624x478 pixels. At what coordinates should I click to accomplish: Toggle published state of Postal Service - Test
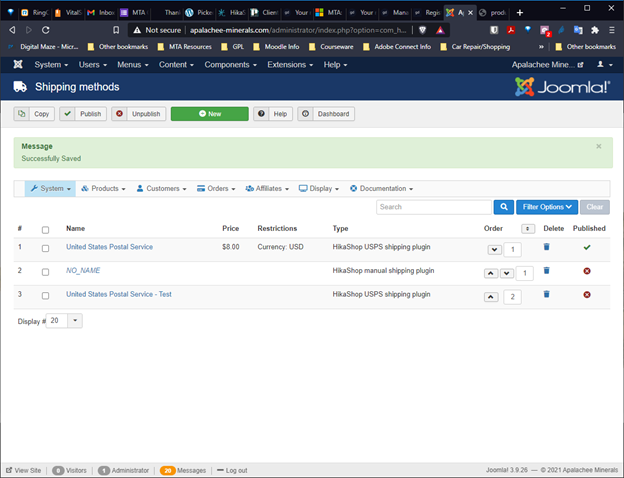point(587,295)
